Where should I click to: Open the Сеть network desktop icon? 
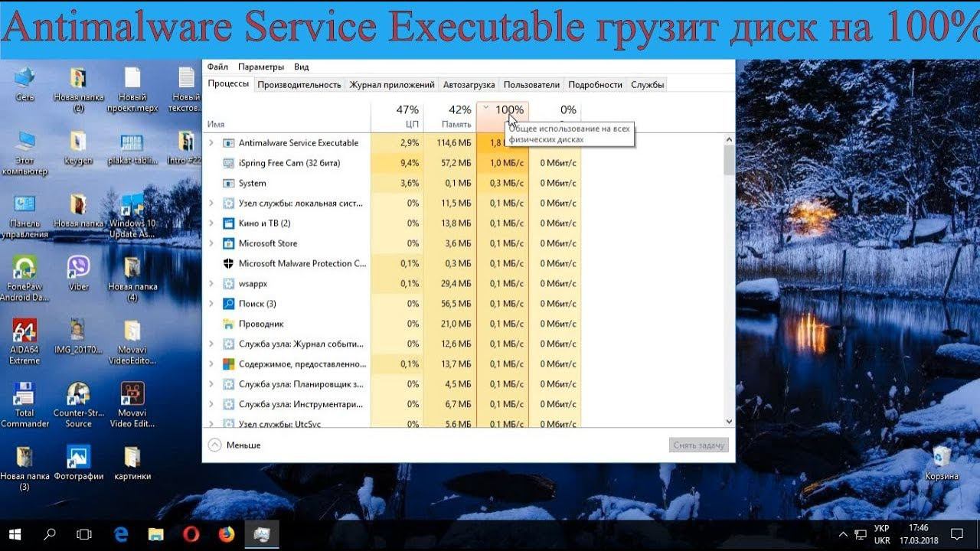25,83
